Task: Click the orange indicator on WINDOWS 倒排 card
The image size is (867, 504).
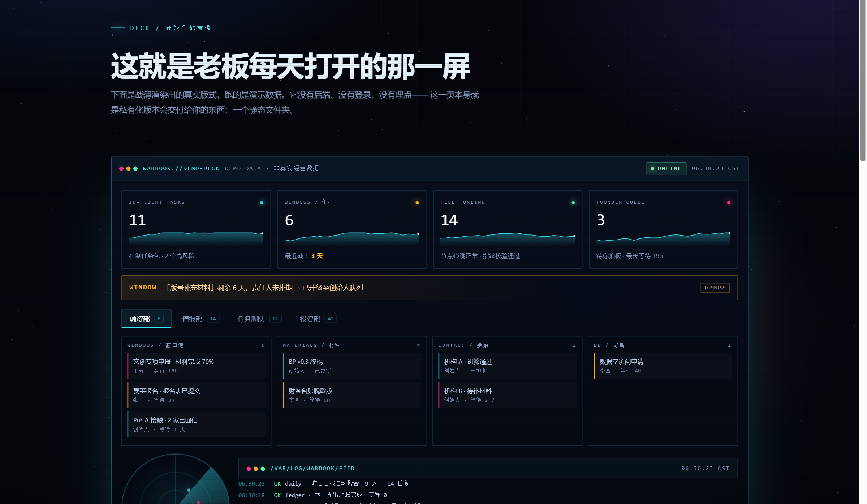Action: [417, 203]
